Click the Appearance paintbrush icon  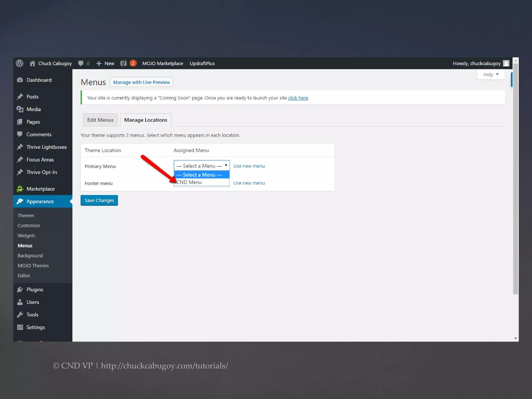20,201
